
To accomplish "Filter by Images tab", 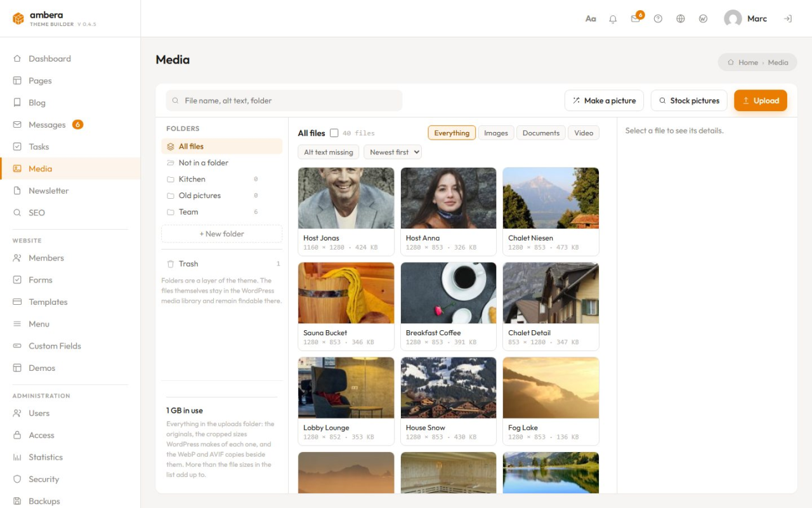I will coord(496,133).
